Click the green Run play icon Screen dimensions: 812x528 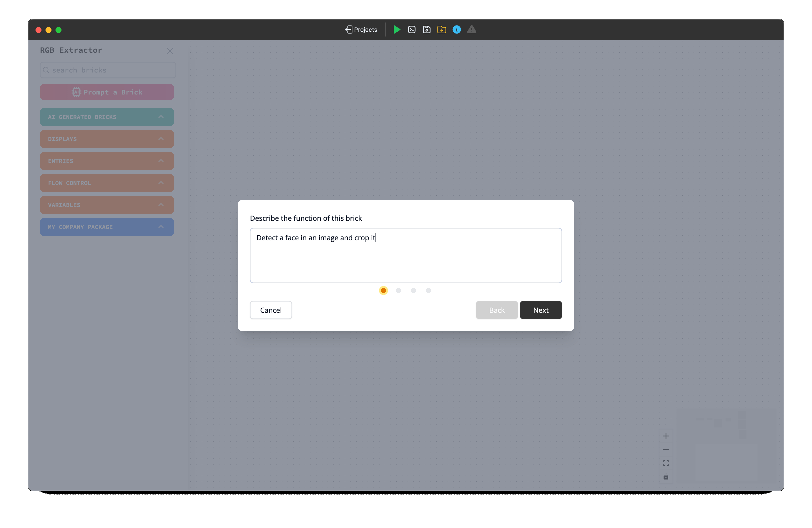[x=396, y=30]
